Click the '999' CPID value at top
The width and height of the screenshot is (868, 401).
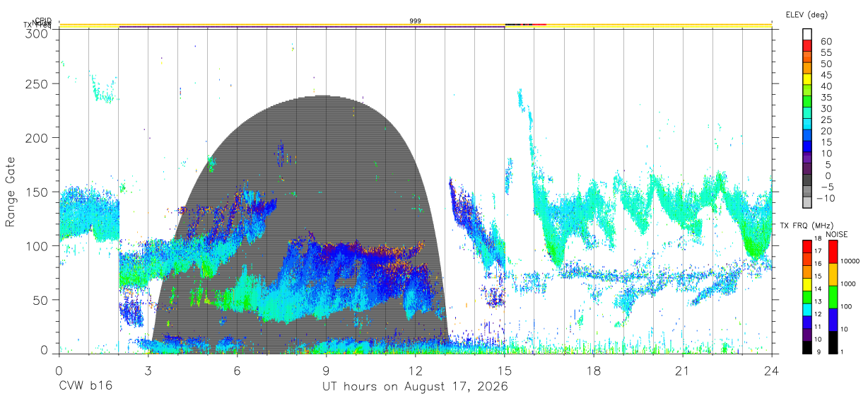415,21
